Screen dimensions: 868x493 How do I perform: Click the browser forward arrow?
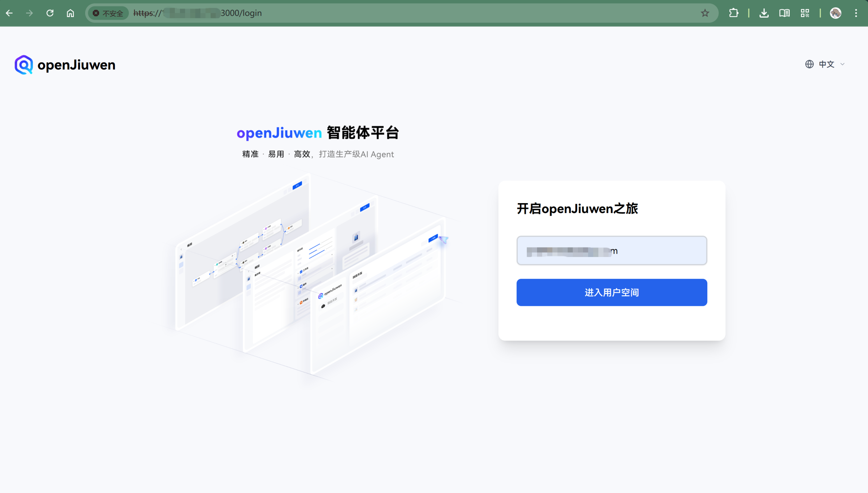[x=29, y=13]
